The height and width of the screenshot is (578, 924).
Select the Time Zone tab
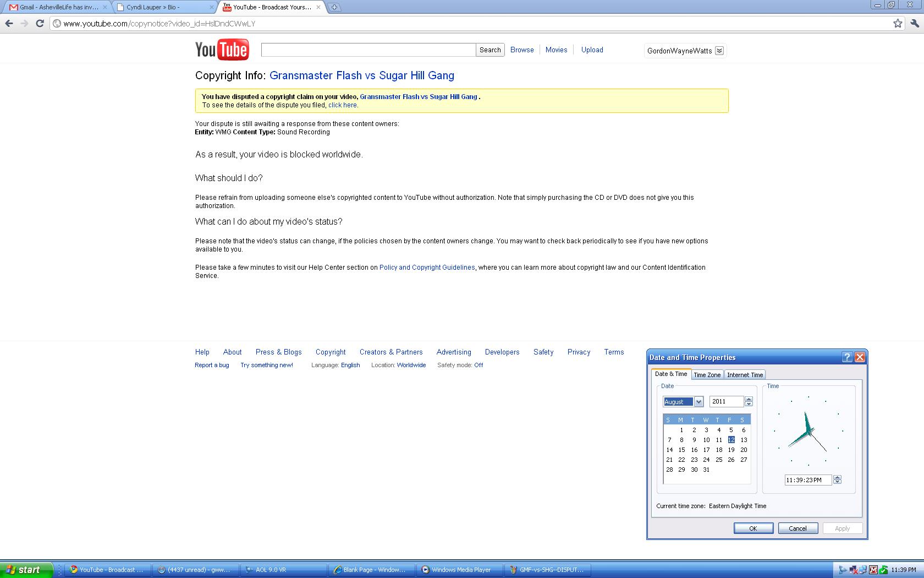pos(707,375)
